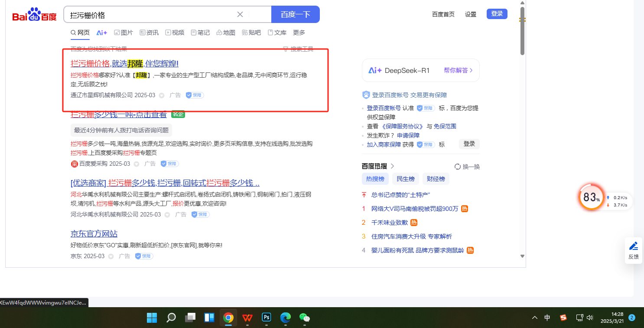
Task: Click the Sogou input method tray icon
Action: pyautogui.click(x=563, y=318)
